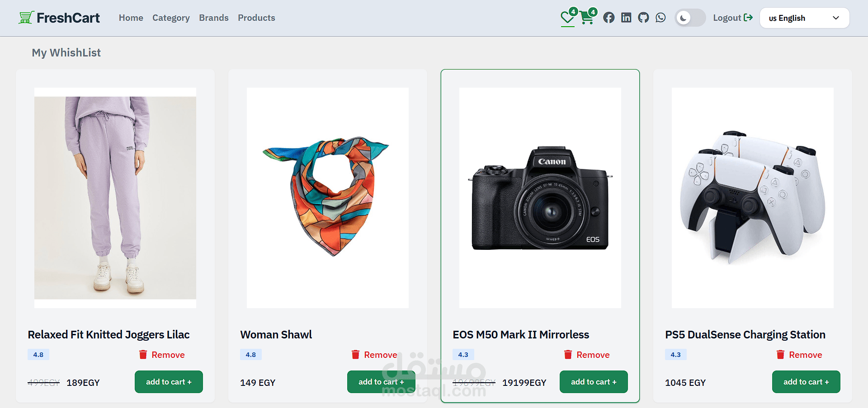The width and height of the screenshot is (868, 408).
Task: Remove PS5 DualSense Charging Station
Action: [799, 355]
